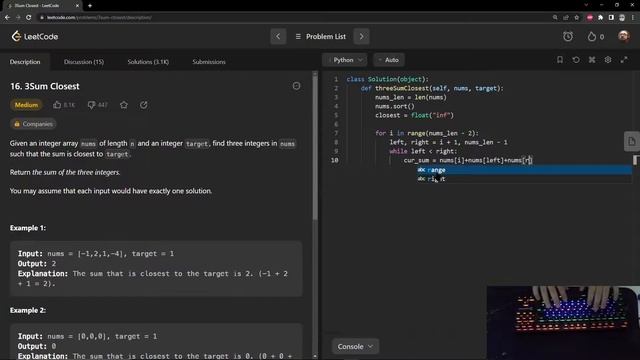
Task: Bookmark page with browser star icon
Action: pyautogui.click(x=577, y=18)
